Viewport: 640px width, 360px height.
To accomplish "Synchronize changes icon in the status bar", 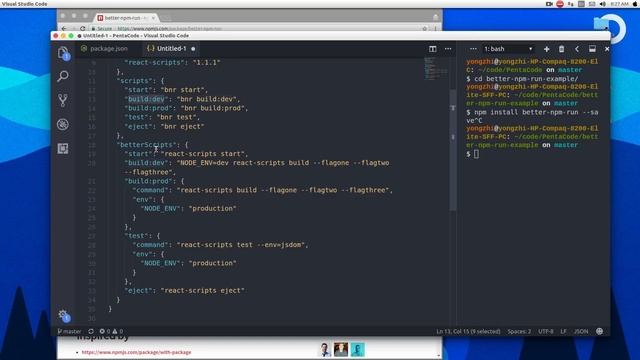I will click(91, 331).
